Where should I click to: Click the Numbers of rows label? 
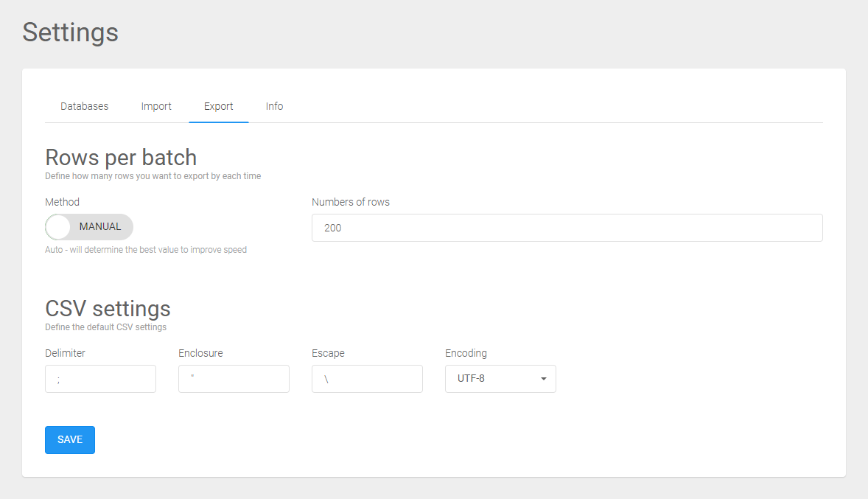pos(351,202)
